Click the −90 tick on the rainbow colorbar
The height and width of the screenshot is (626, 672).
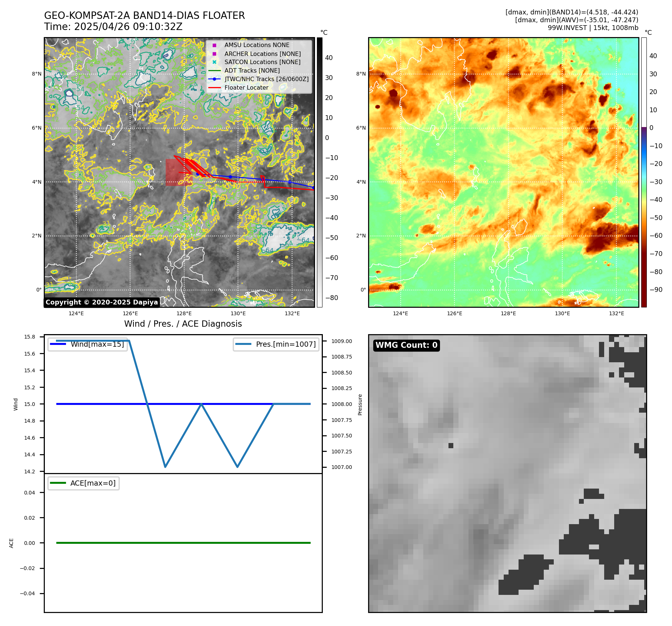(x=656, y=290)
